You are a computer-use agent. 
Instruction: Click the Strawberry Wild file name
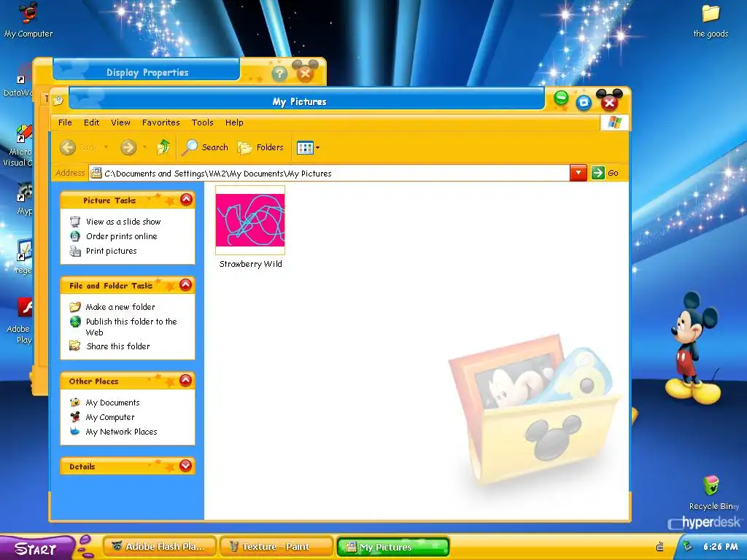point(251,264)
